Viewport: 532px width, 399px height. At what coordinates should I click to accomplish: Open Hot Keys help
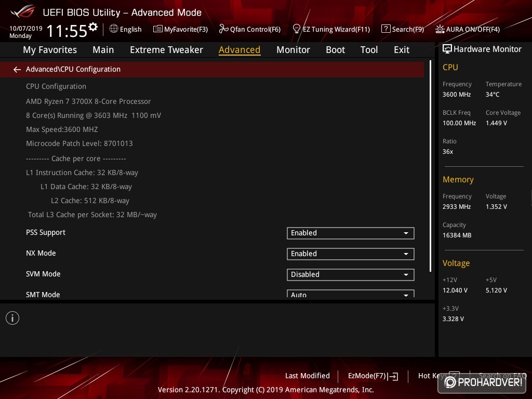click(x=438, y=376)
